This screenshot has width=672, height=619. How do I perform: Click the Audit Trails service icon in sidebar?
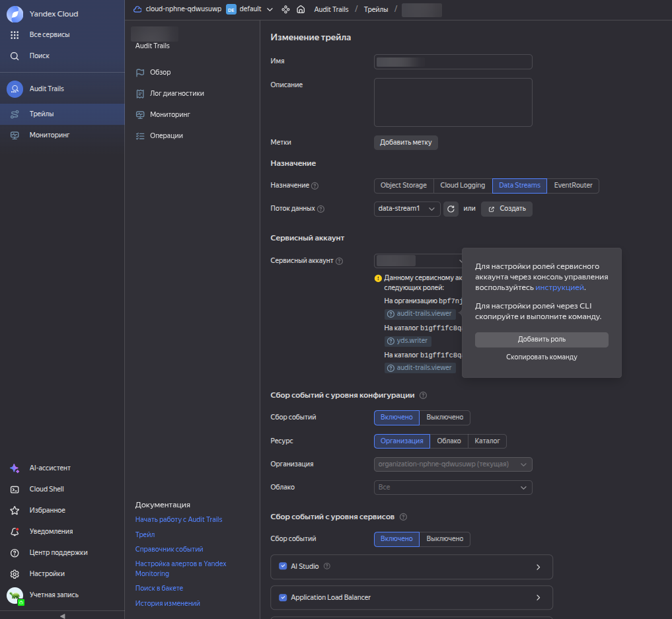tap(15, 89)
